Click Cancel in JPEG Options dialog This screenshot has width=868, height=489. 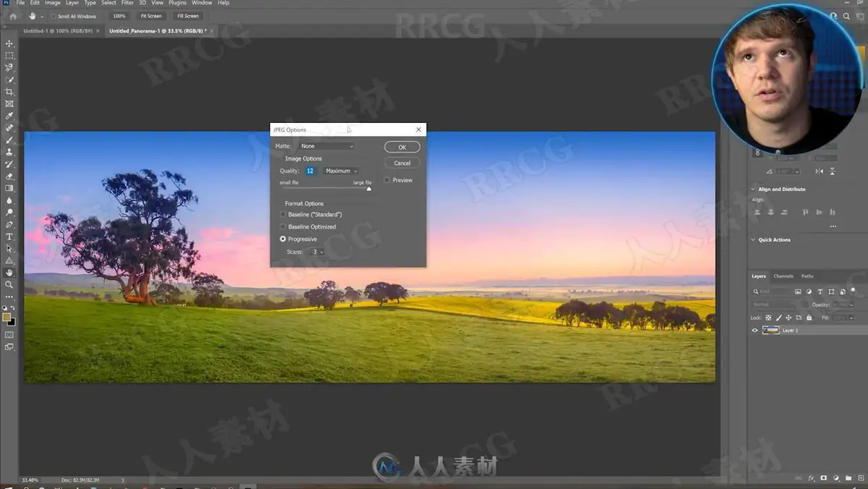[402, 163]
